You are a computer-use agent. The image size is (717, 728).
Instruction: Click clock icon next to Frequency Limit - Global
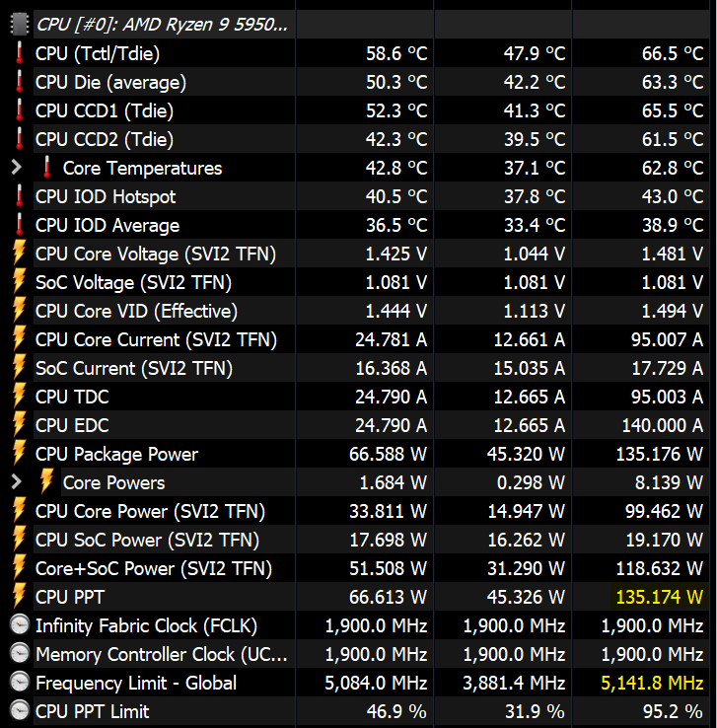(x=19, y=683)
